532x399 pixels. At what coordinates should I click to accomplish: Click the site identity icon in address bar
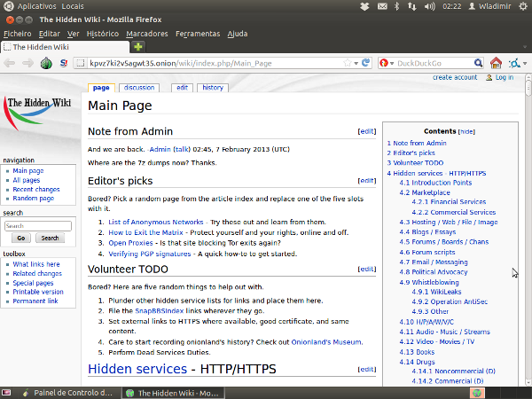pos(80,63)
